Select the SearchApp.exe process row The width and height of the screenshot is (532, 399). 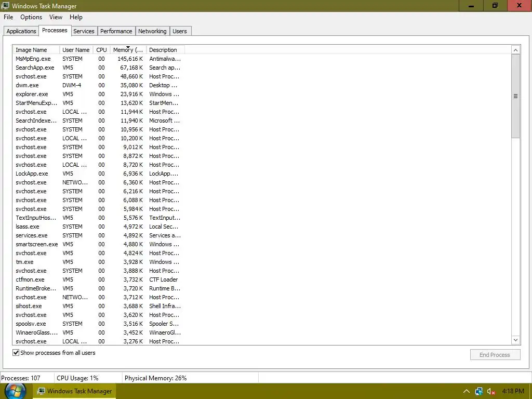click(x=98, y=68)
